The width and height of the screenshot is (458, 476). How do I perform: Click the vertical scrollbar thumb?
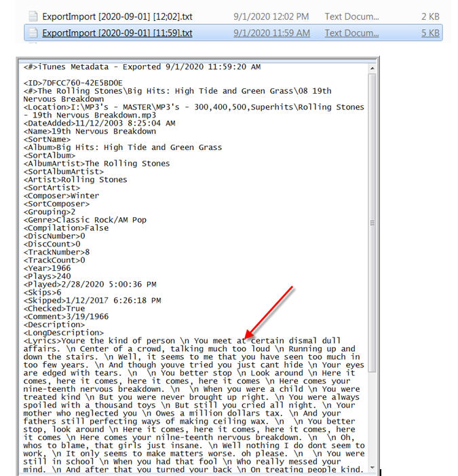coord(372,223)
